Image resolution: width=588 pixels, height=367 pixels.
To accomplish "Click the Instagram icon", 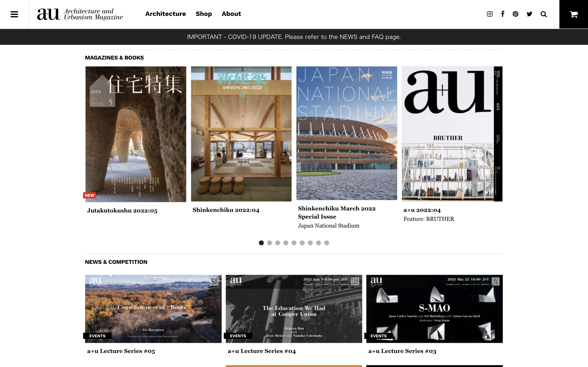I will coord(490,14).
